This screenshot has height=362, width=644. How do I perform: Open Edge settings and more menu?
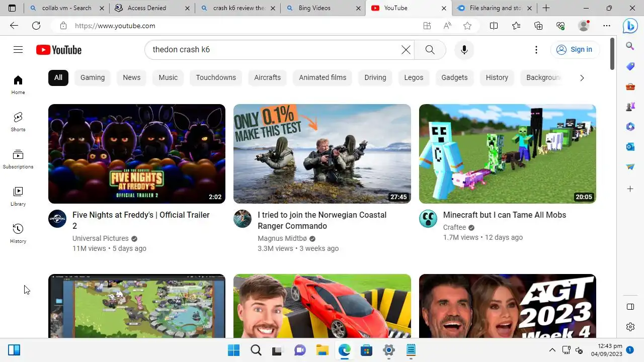[607, 26]
